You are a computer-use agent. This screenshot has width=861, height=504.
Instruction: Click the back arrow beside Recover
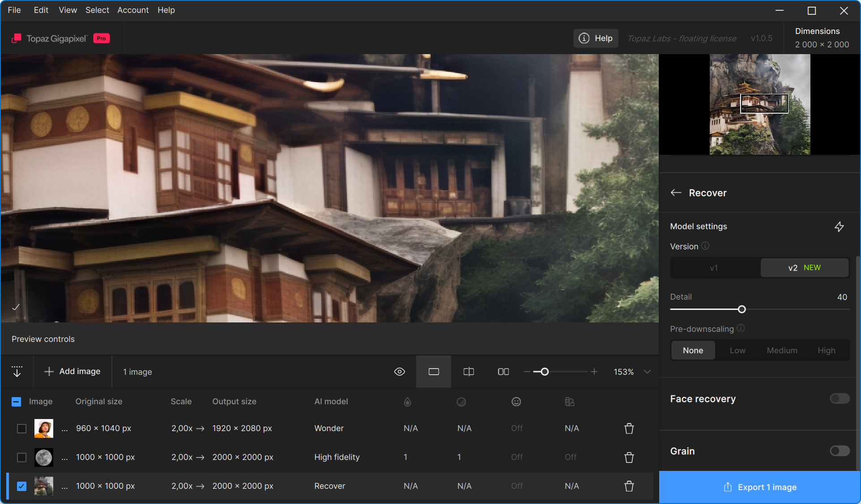coord(676,193)
